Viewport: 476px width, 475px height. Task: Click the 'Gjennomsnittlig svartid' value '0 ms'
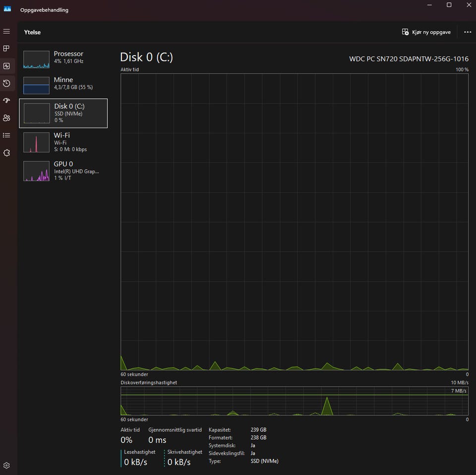(157, 440)
